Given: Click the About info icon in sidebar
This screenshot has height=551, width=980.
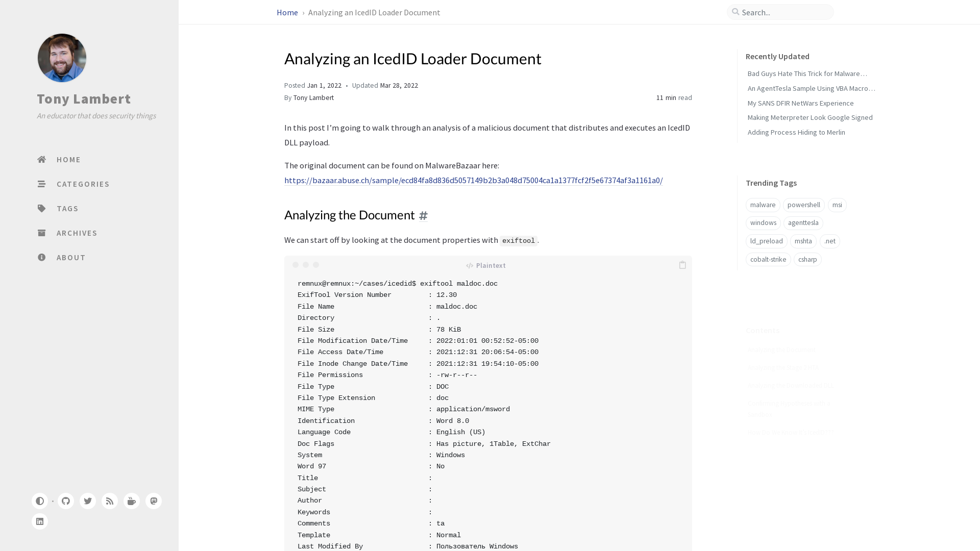Looking at the screenshot, I should [42, 258].
